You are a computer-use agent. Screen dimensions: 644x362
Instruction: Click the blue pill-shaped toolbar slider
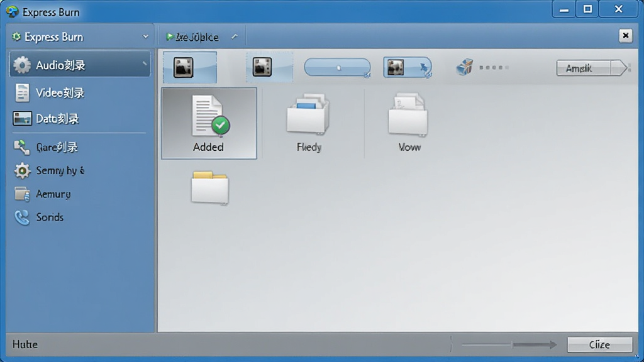point(337,67)
